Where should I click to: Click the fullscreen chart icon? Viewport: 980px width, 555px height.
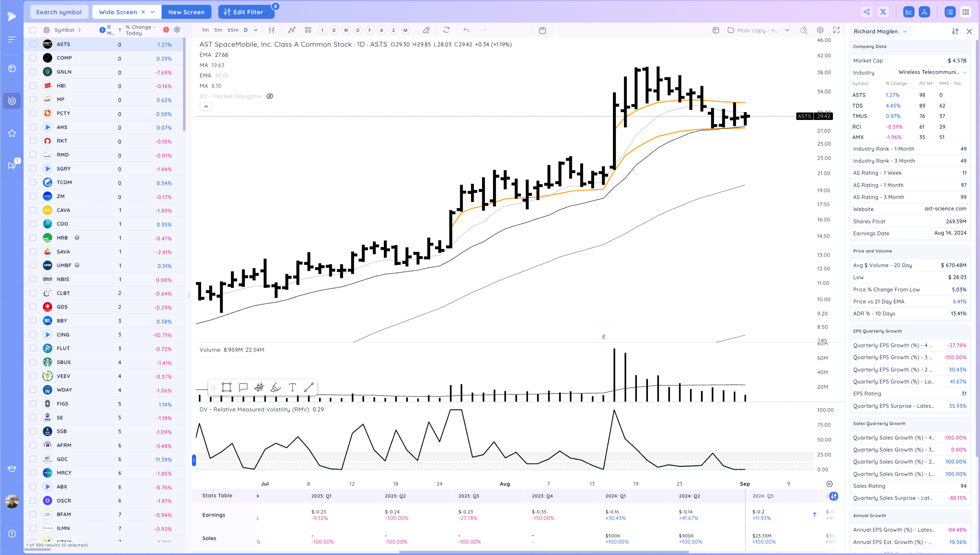pyautogui.click(x=836, y=30)
